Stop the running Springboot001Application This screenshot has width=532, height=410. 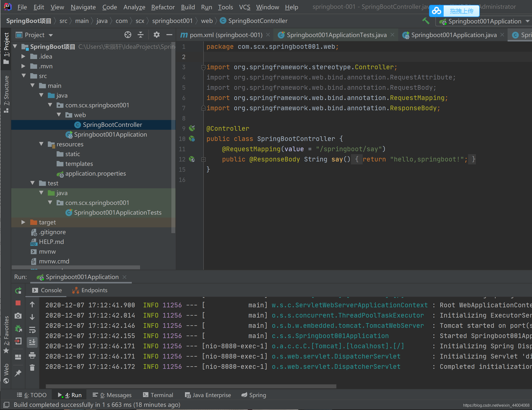coord(18,303)
